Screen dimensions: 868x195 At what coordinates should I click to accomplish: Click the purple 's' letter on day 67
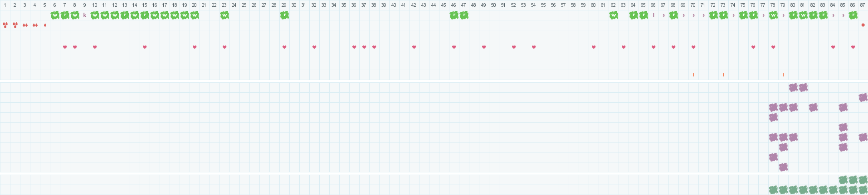(x=663, y=15)
